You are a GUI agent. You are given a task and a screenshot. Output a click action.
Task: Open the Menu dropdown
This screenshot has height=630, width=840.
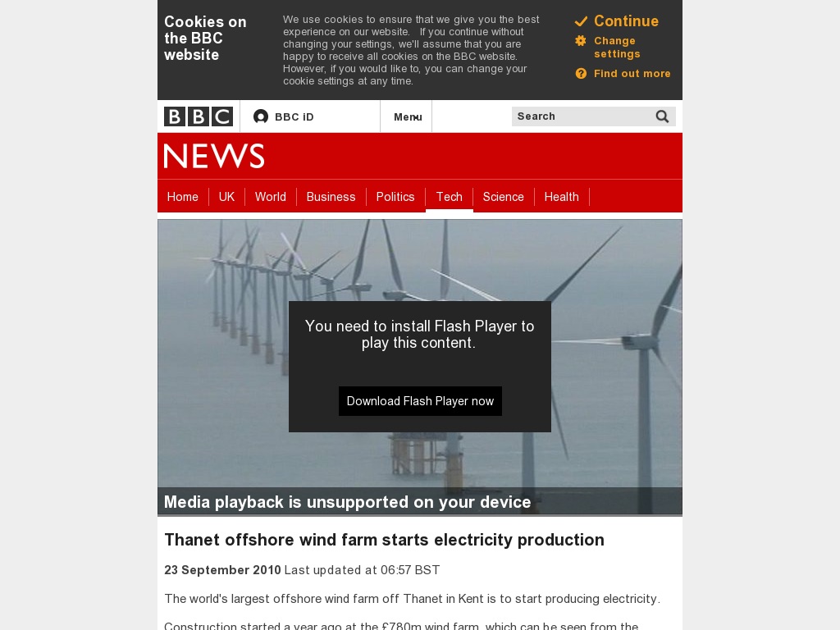tap(407, 116)
